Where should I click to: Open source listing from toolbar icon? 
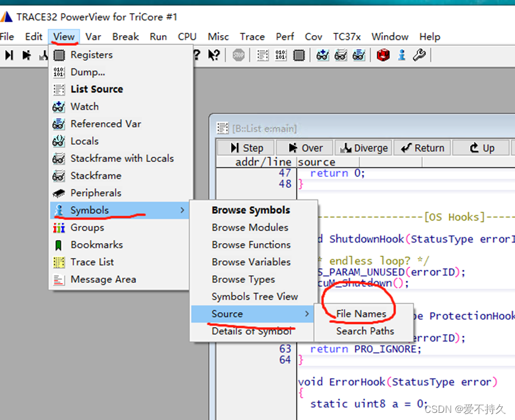[263, 55]
